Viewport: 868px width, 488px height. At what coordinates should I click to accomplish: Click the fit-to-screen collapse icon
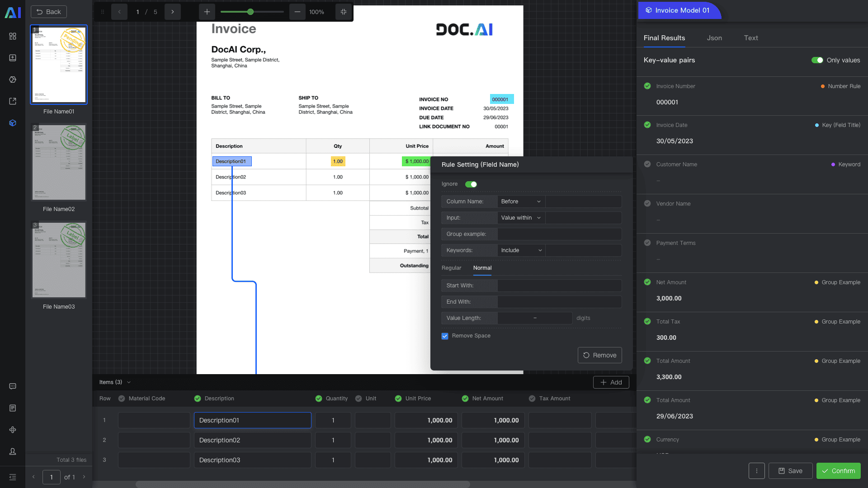[x=344, y=12]
